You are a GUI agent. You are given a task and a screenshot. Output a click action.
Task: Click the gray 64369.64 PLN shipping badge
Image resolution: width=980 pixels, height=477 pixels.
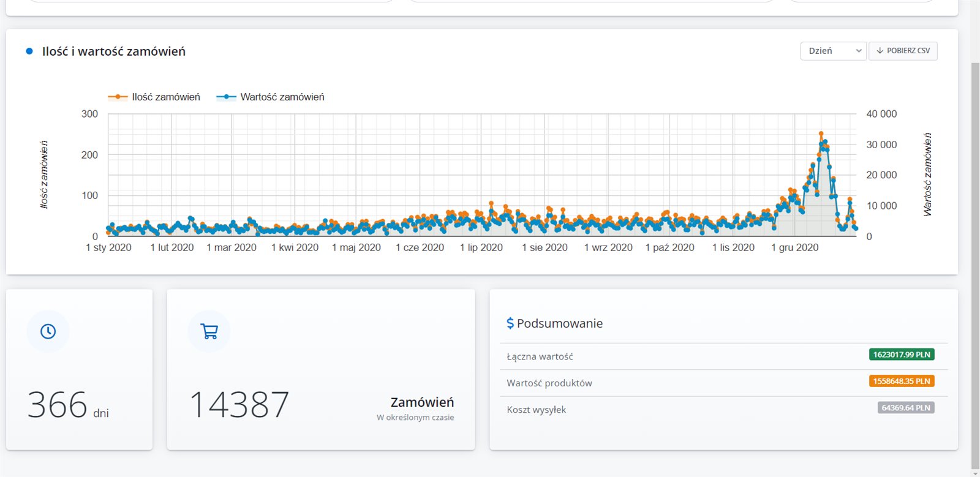pos(905,408)
